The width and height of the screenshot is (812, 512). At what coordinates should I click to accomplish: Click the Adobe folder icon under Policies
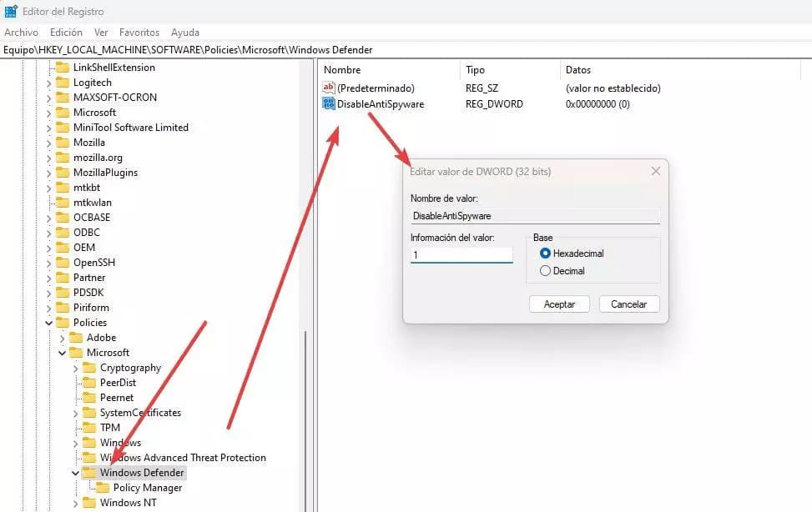76,338
